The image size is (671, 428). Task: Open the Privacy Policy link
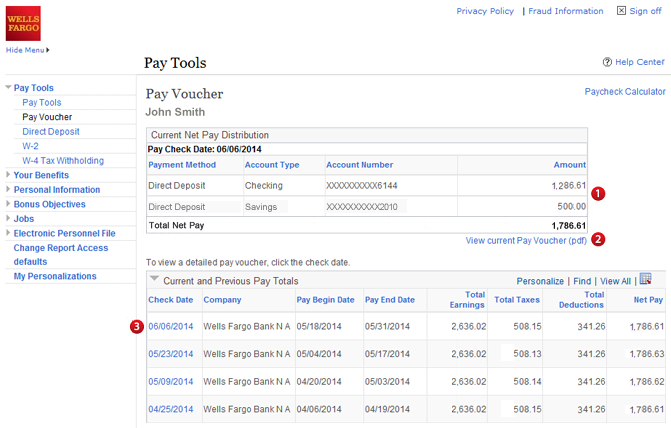tap(485, 11)
